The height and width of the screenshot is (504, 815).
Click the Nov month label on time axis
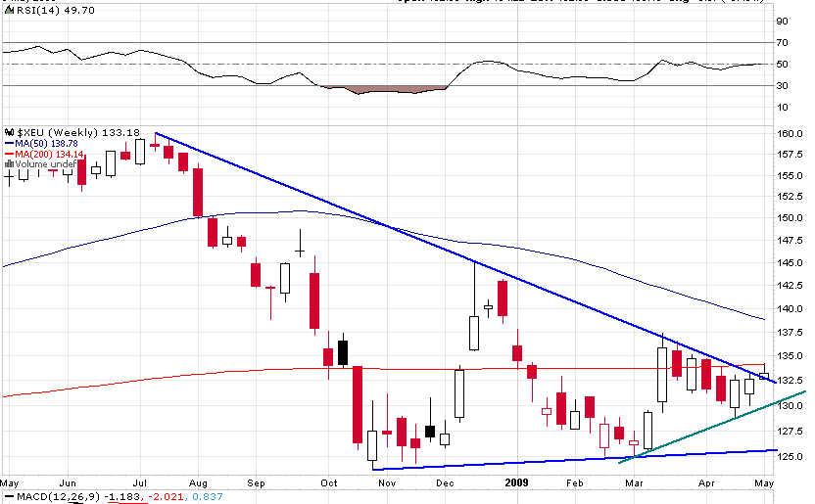[x=387, y=482]
